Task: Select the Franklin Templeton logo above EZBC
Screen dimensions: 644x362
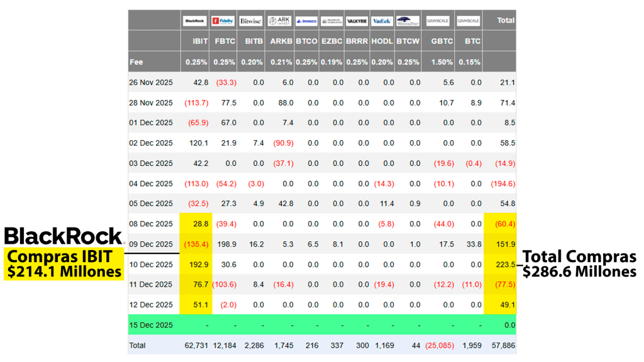Action: tap(331, 21)
